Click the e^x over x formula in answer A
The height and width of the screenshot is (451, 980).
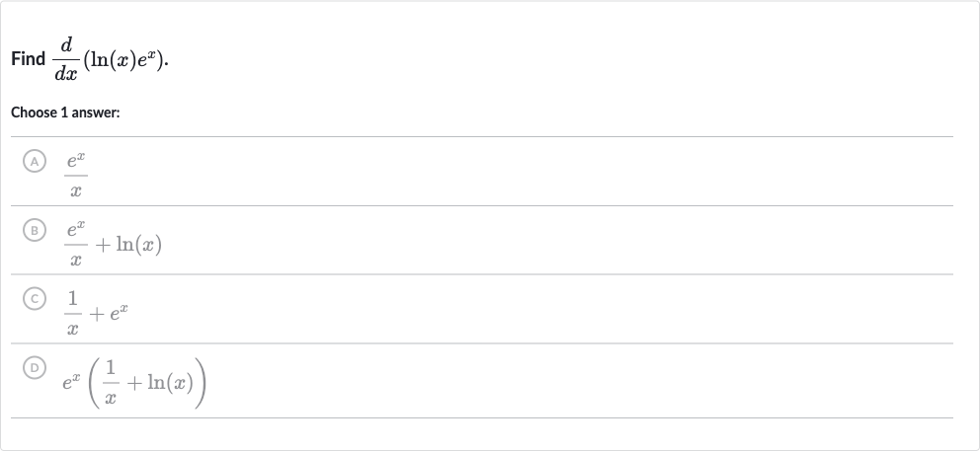(76, 176)
